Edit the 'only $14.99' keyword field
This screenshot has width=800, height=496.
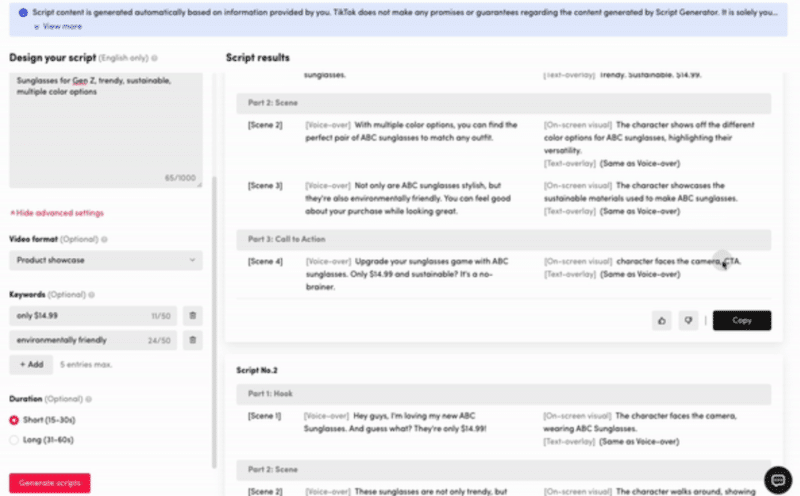tap(93, 315)
